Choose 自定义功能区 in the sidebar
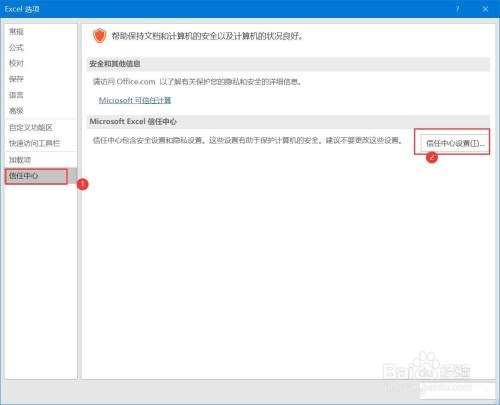Image resolution: width=500 pixels, height=405 pixels. [31, 127]
